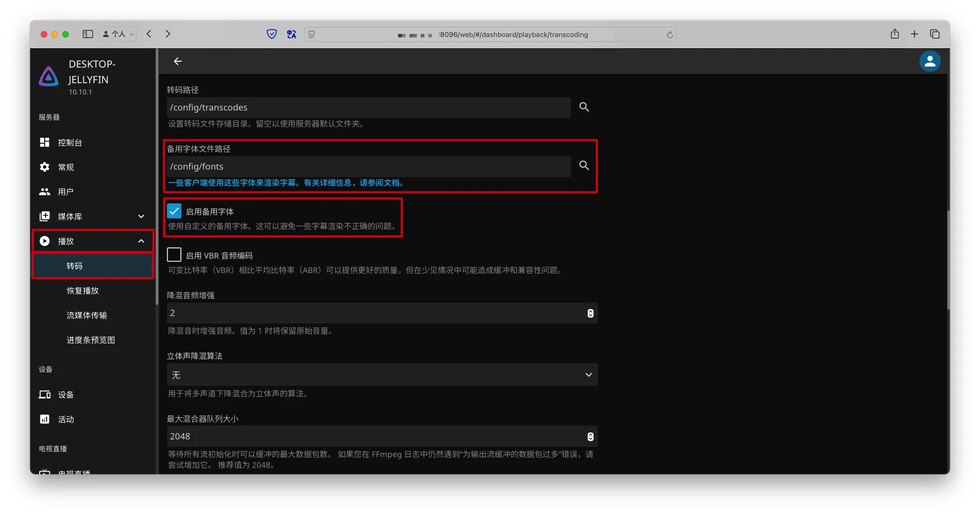Click the /config/transcodes path input field
Screen dimensions: 980x514
tap(368, 107)
